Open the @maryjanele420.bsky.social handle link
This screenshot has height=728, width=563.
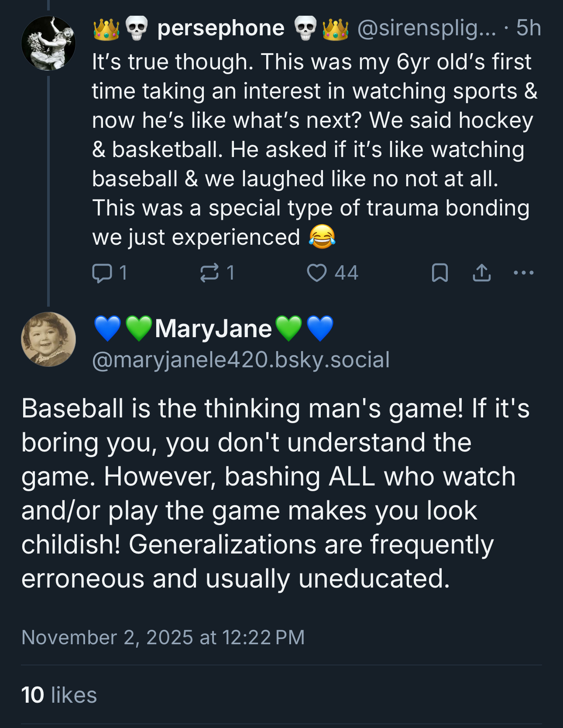coord(241,360)
